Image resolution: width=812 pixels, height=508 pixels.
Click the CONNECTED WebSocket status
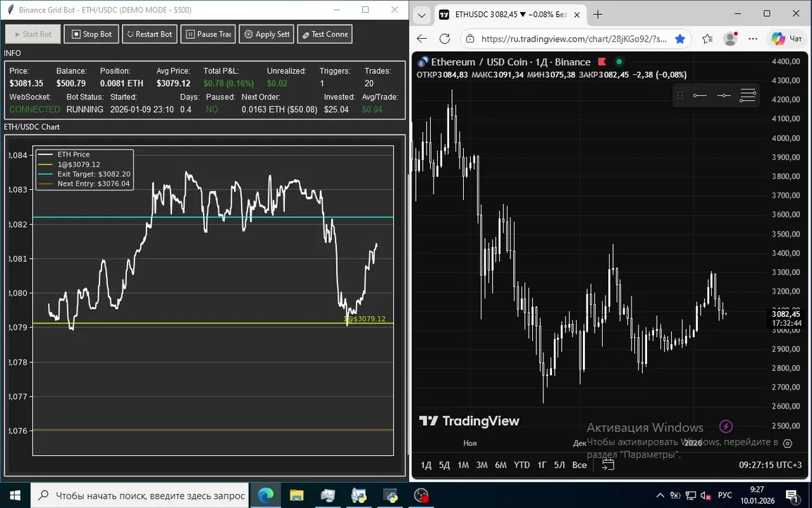click(35, 109)
